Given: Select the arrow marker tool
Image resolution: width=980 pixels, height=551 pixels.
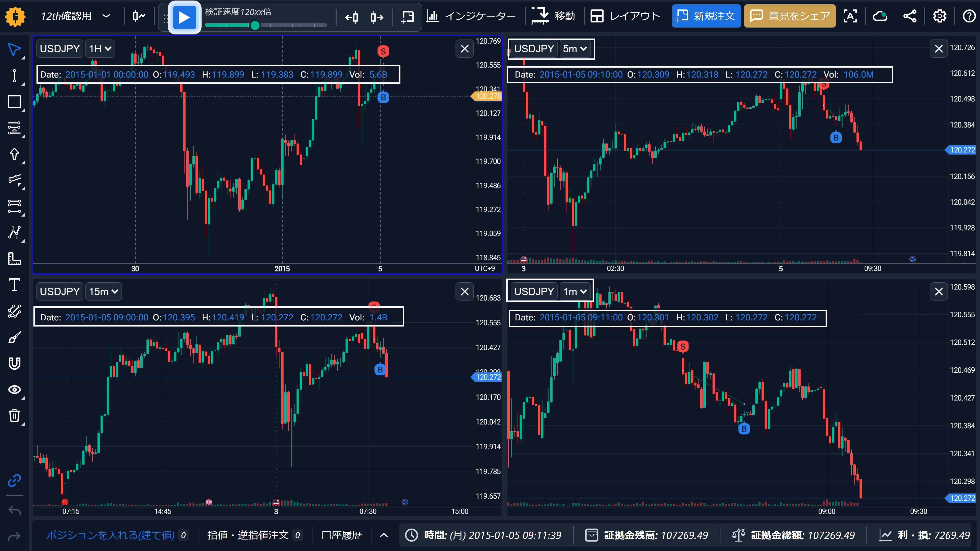Looking at the screenshot, I should coord(15,154).
